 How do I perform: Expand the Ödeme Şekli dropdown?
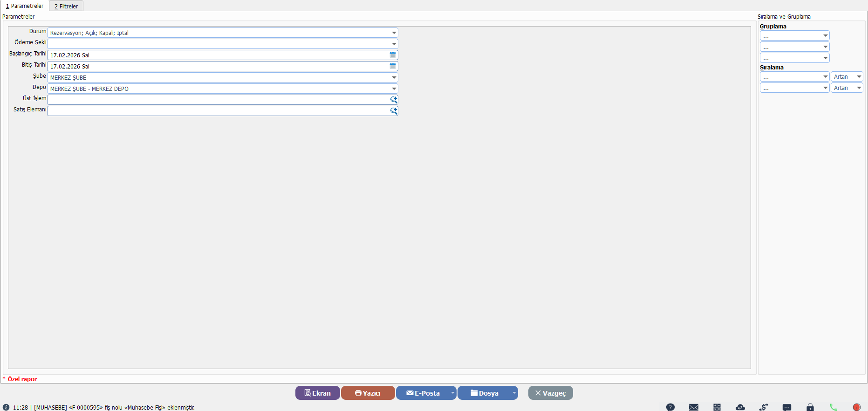[394, 44]
